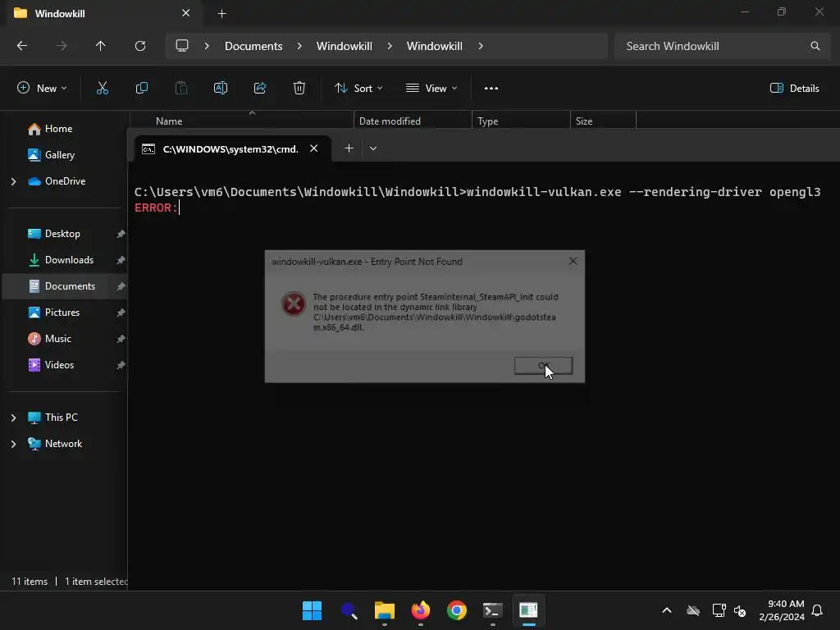The width and height of the screenshot is (840, 630).
Task: Open clock and date 9:40 AM
Action: click(782, 610)
